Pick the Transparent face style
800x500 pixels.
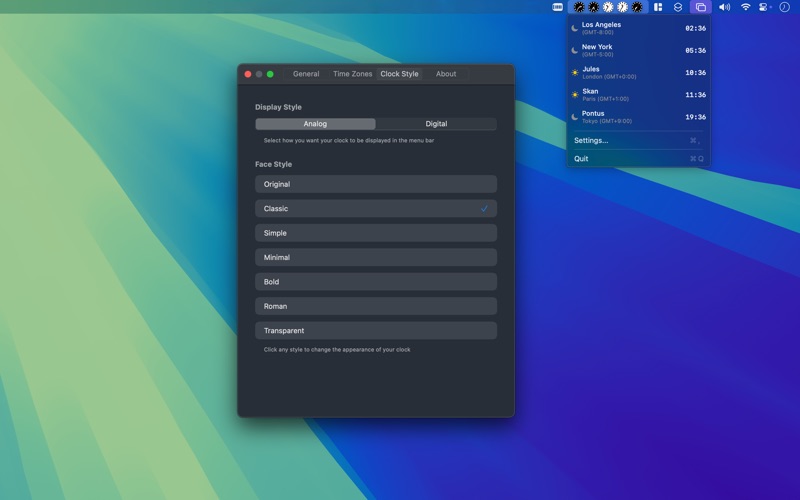pos(376,331)
